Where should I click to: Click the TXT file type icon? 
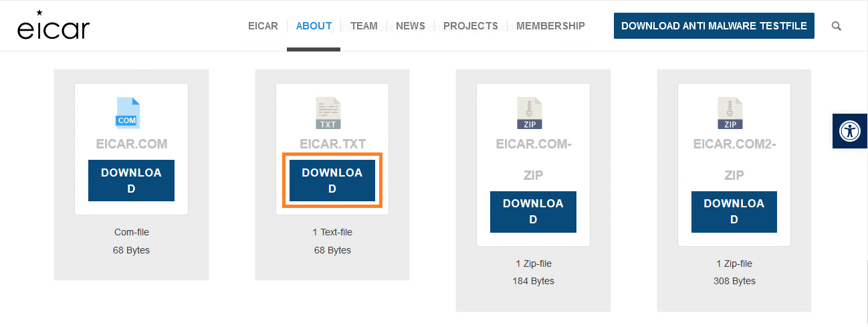328,113
